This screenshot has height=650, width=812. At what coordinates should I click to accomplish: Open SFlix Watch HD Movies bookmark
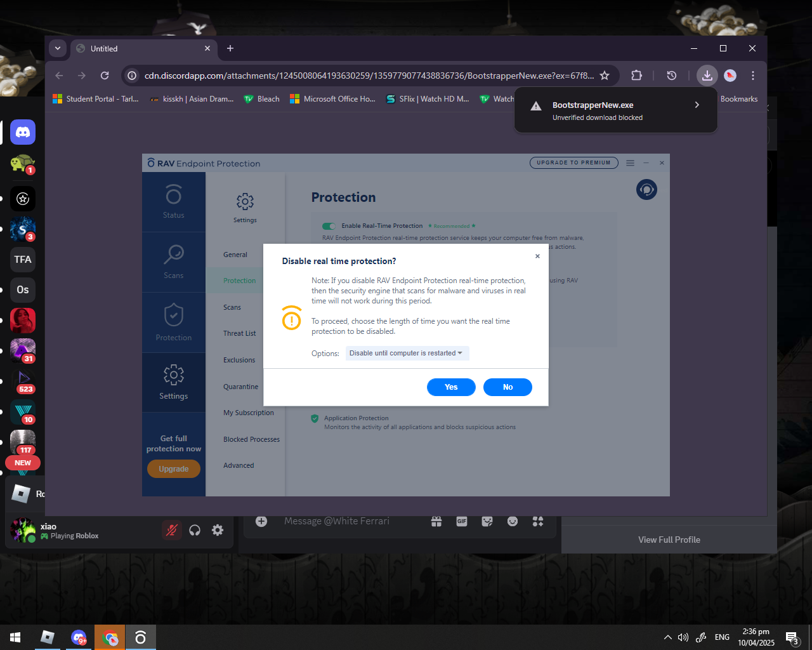(428, 99)
